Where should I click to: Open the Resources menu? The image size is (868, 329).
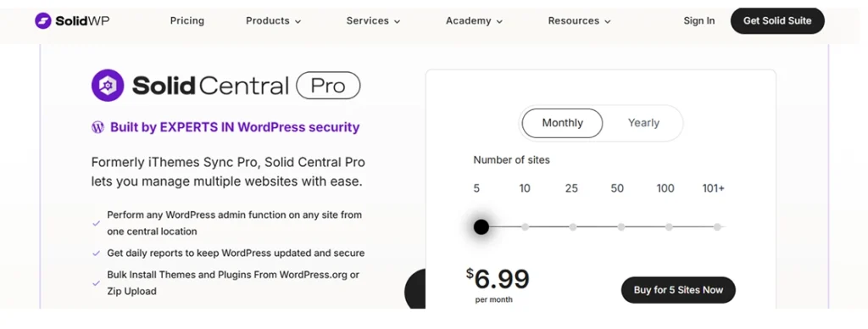579,21
